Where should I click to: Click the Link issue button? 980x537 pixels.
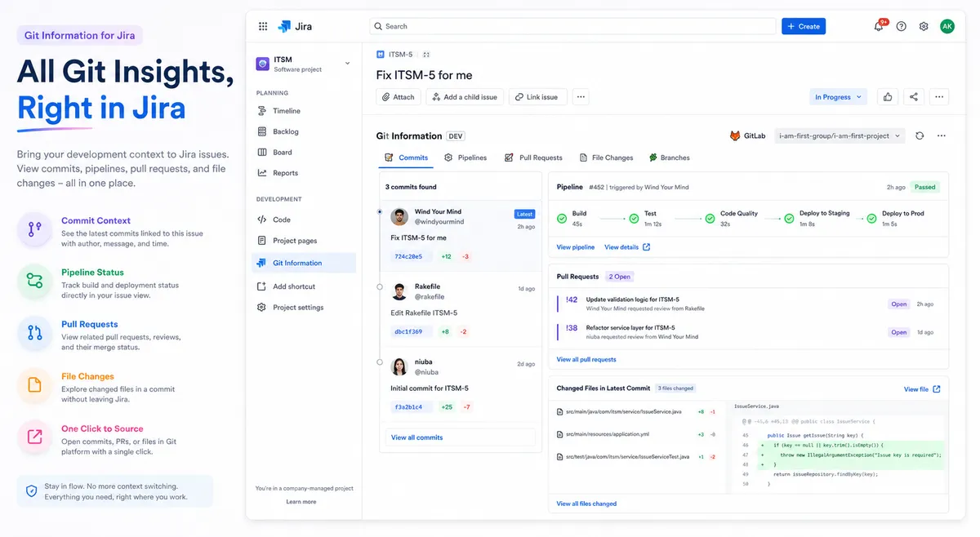538,96
